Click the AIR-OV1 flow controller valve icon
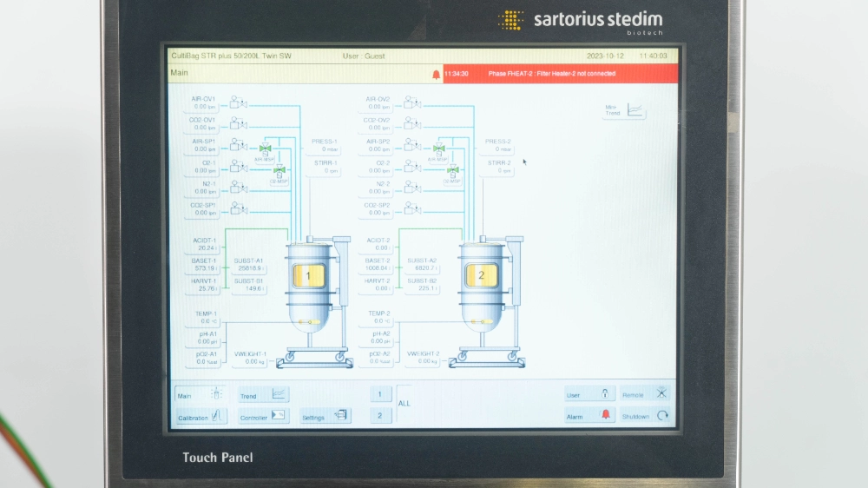The width and height of the screenshot is (868, 488). pyautogui.click(x=237, y=102)
